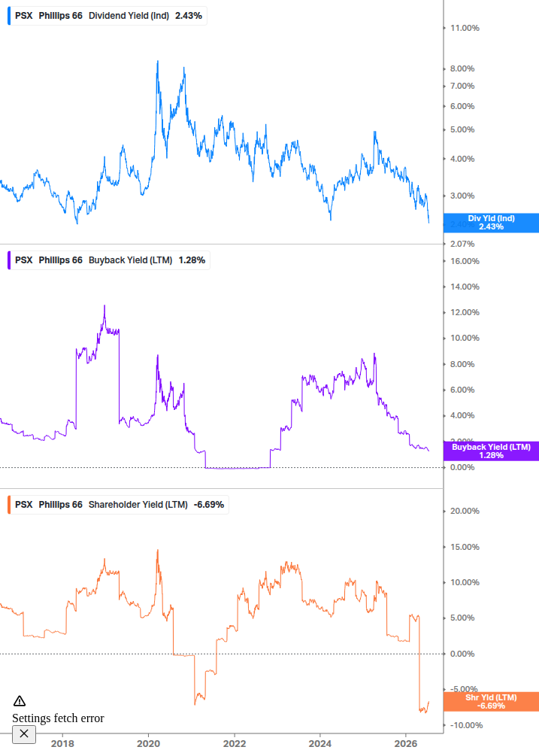Click the 2020 label on time axis

click(148, 743)
